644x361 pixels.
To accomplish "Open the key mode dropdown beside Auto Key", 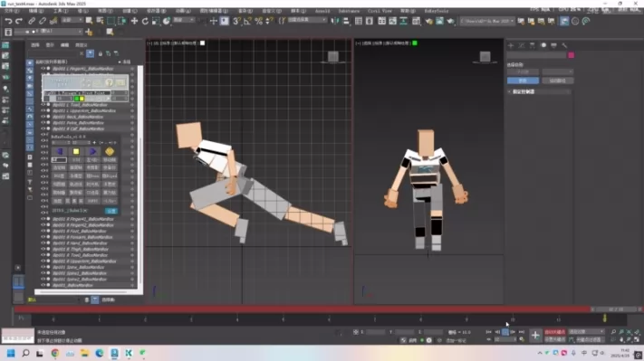I will pos(586,332).
